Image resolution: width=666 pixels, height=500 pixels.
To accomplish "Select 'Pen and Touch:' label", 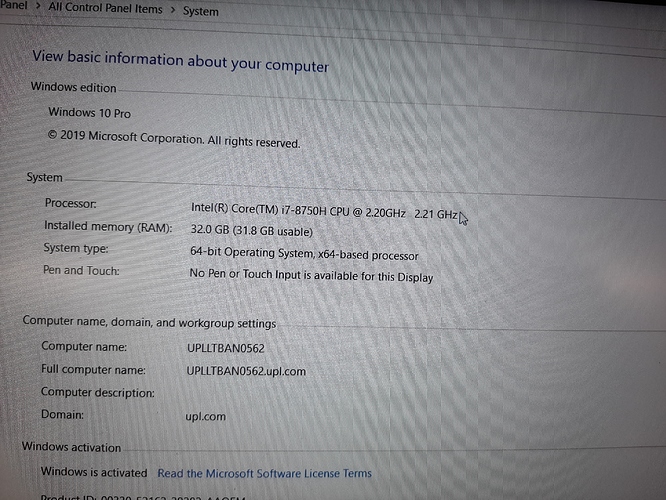I will (81, 271).
